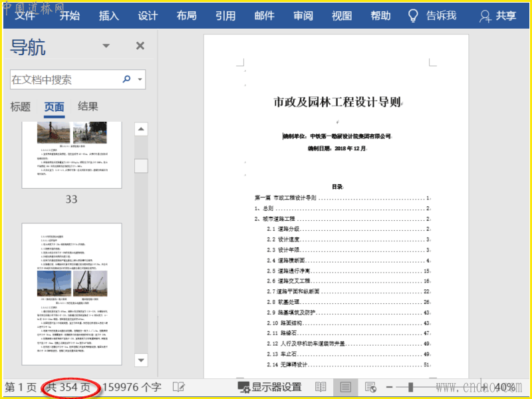Image resolution: width=532 pixels, height=399 pixels.
Task: Click TOC entry 2.7 道路平面和纵断面
Action: pos(348,291)
